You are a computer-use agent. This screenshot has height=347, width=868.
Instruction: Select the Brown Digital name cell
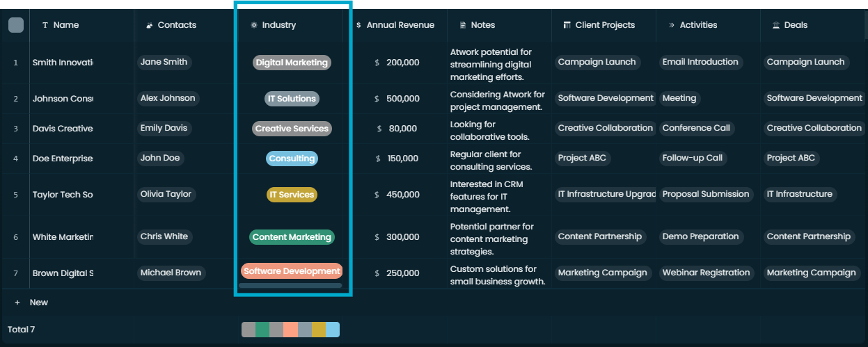(82, 273)
